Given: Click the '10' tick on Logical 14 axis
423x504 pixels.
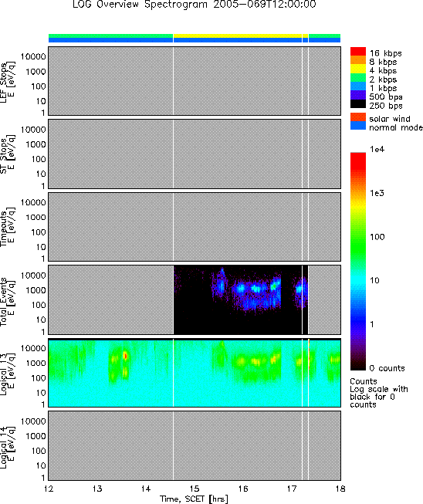Looking at the screenshot, I should [41, 465].
